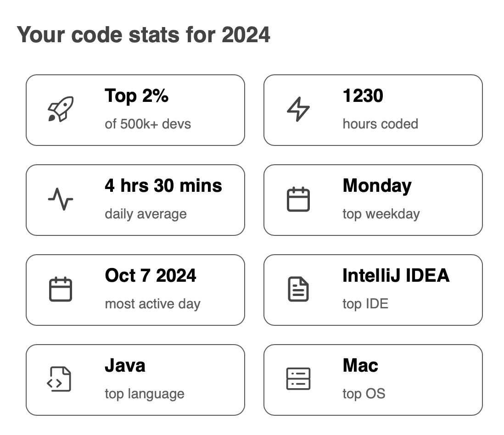
Task: Click the 'most active day' caption
Action: pos(153,304)
